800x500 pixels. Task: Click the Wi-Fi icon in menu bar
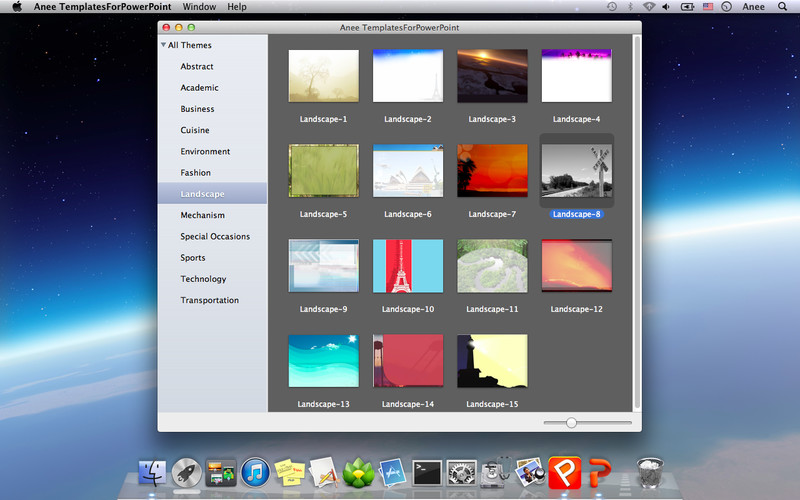click(x=648, y=7)
